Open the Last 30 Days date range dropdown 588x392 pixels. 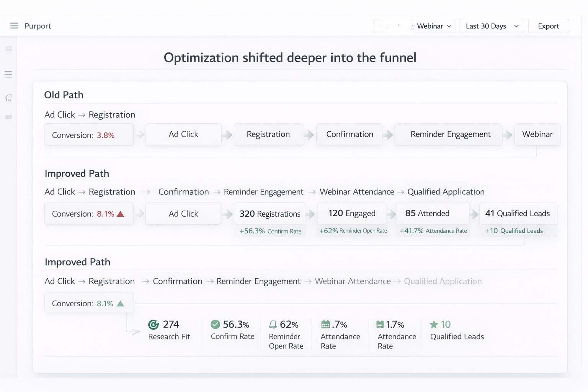[x=491, y=26]
